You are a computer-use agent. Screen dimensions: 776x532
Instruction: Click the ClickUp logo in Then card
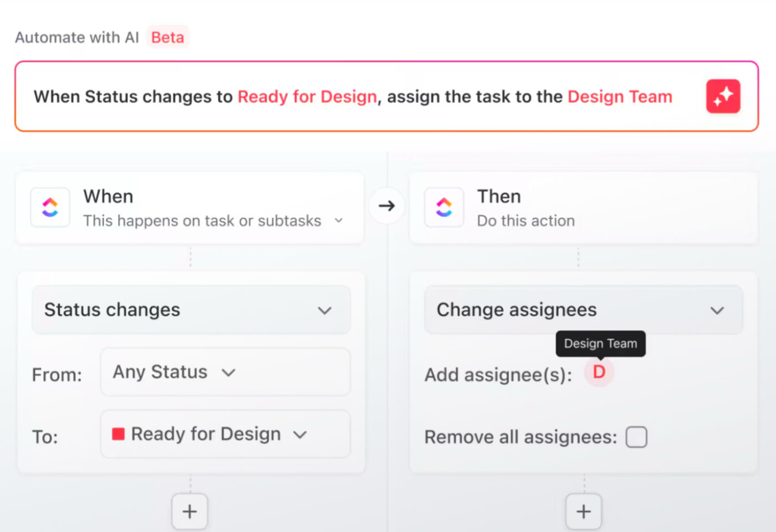click(444, 208)
